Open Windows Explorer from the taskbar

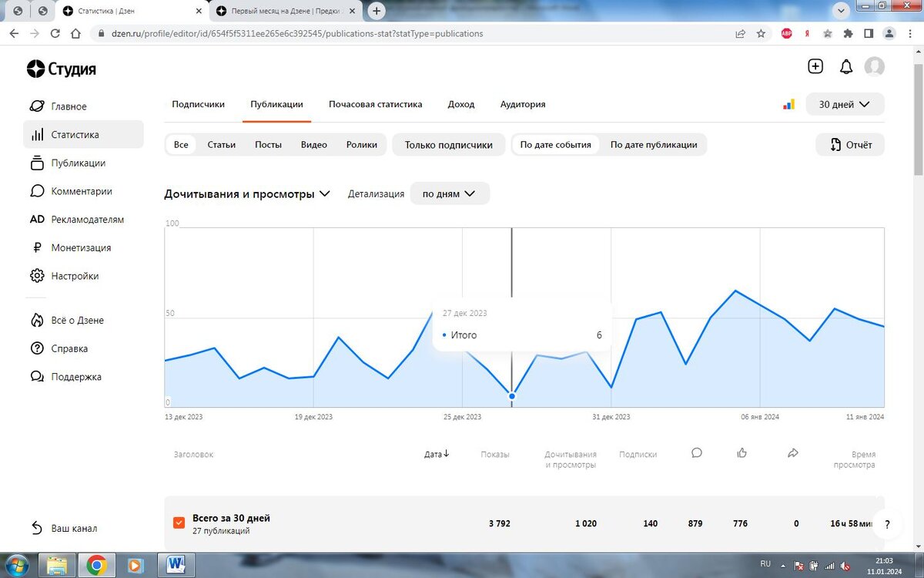(x=57, y=566)
